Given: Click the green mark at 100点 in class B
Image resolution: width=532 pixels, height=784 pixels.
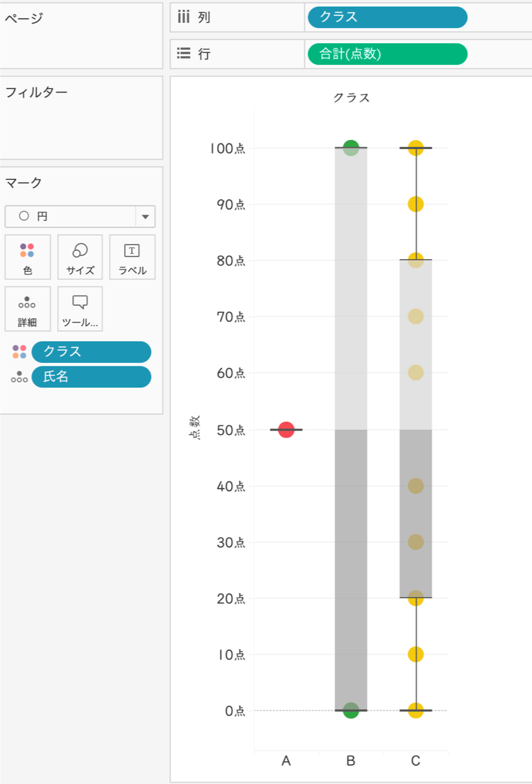Looking at the screenshot, I should 351,146.
